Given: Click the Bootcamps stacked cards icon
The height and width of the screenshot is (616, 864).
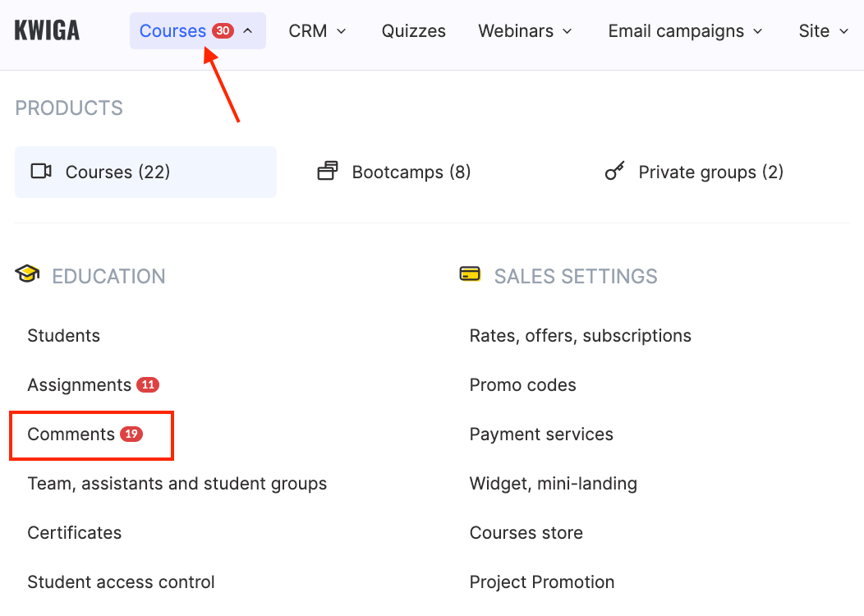Looking at the screenshot, I should tap(328, 172).
